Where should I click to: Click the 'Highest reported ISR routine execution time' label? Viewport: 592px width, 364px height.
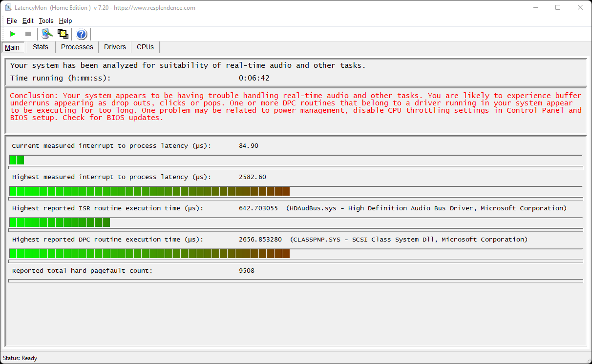click(107, 208)
